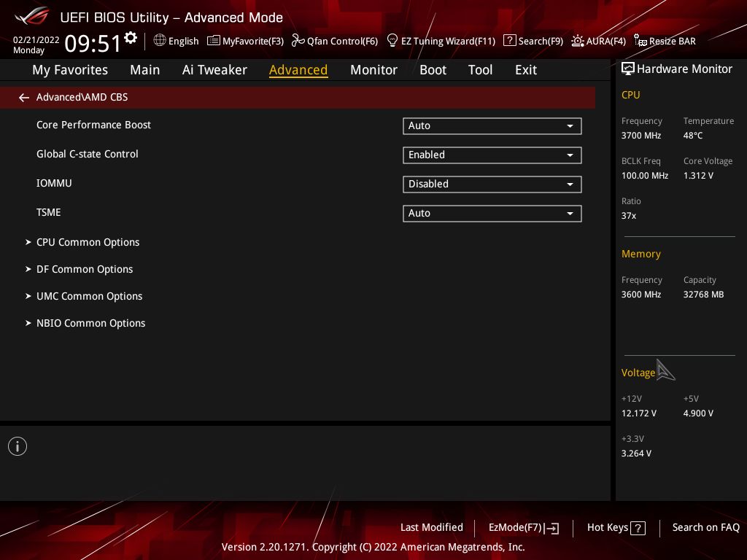The width and height of the screenshot is (747, 560).
Task: Click the Hot Keys question mark icon
Action: pyautogui.click(x=638, y=528)
